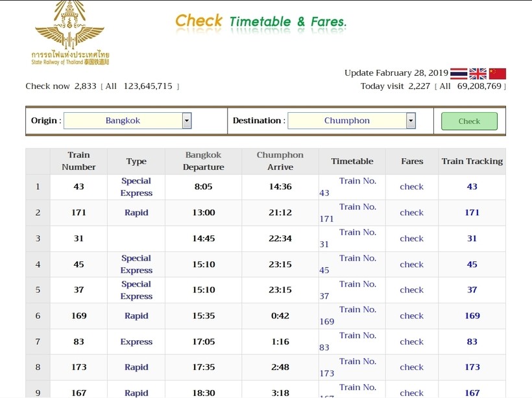Check fares for train 171
Image resolution: width=532 pixels, height=398 pixels.
coord(411,213)
